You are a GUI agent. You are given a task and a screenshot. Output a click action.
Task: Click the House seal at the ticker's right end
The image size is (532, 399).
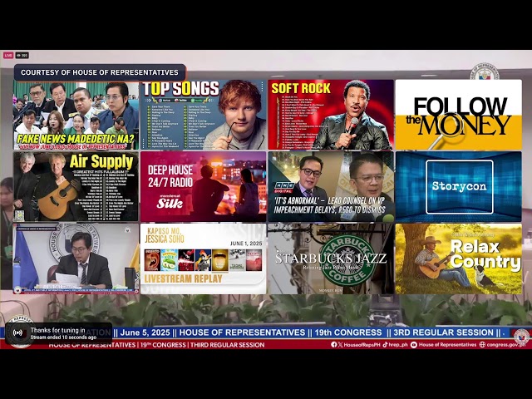(521, 336)
